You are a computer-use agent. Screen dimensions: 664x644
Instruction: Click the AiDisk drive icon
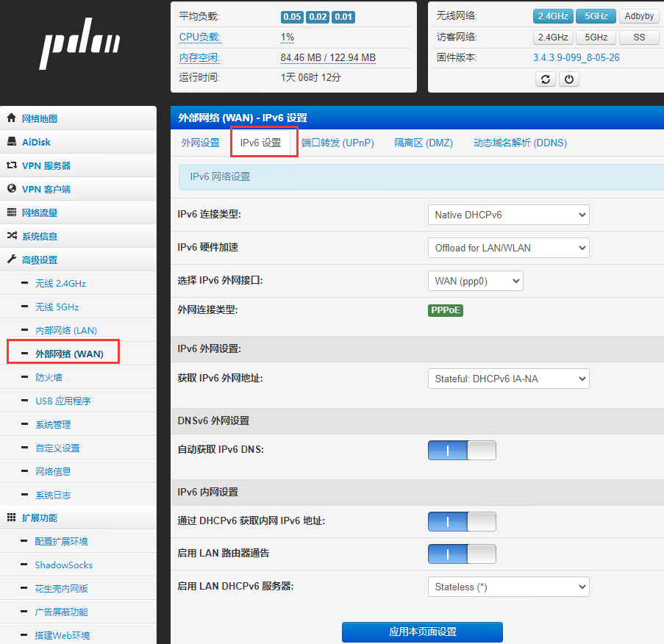(12, 141)
